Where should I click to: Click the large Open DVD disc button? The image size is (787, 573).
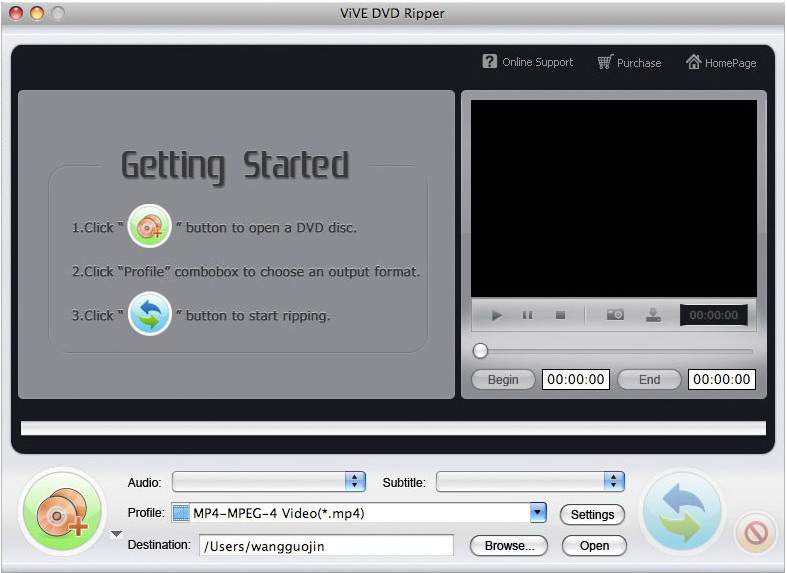click(x=62, y=512)
